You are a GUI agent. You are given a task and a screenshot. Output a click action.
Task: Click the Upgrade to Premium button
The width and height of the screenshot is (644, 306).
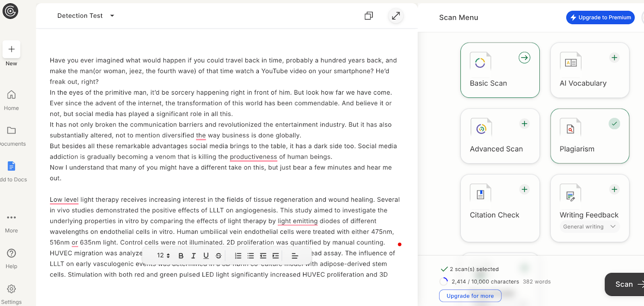pyautogui.click(x=600, y=17)
